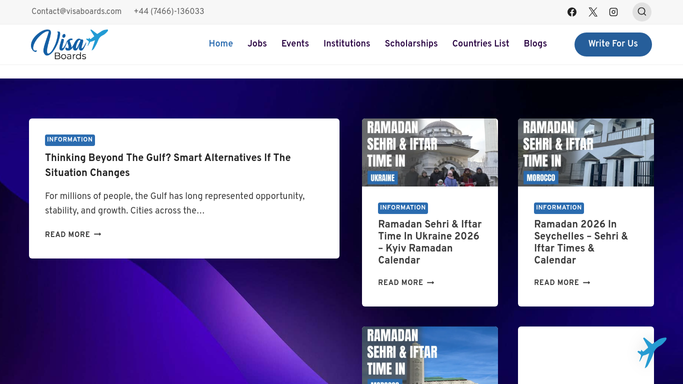Open the Jobs menu item

(257, 44)
